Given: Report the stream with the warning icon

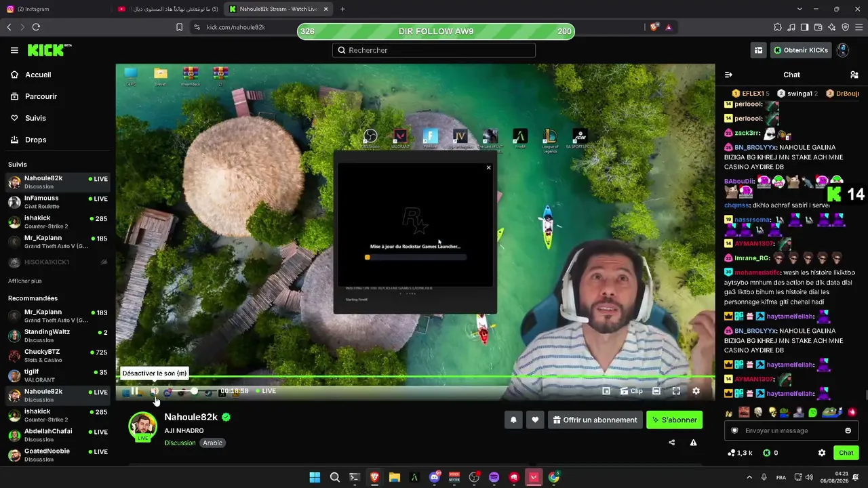Looking at the screenshot, I should tap(693, 443).
